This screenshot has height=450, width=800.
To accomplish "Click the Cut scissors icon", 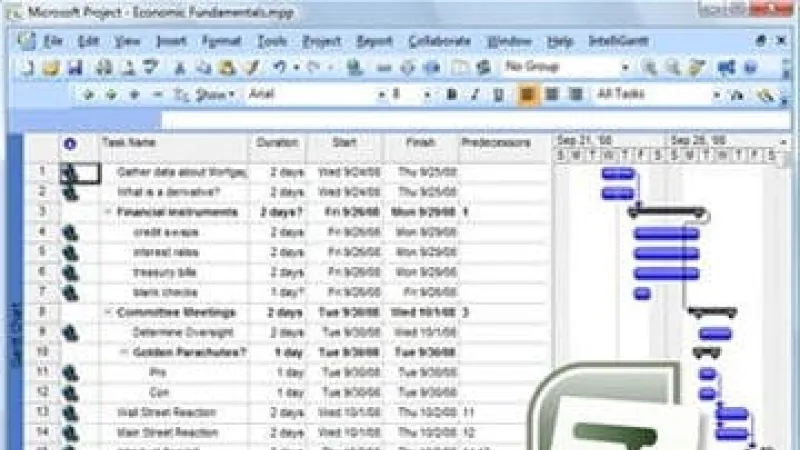I will 179,67.
